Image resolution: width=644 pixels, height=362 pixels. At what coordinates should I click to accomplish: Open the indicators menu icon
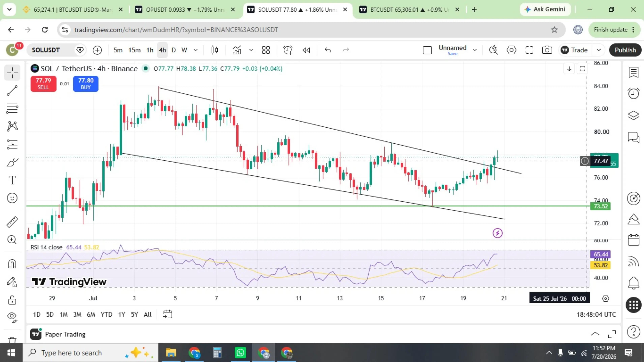[237, 50]
